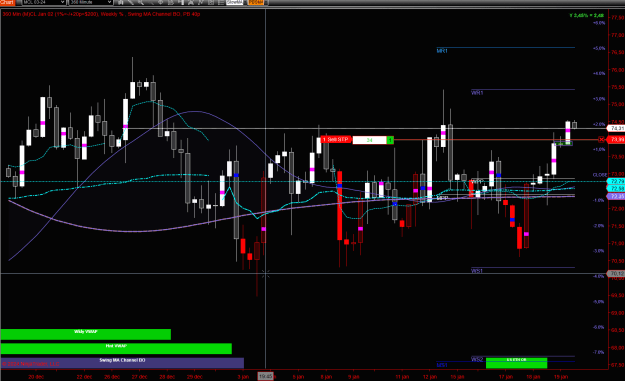Image resolution: width=625 pixels, height=381 pixels.
Task: Click the +5.0% percent scale label
Action: click(599, 48)
